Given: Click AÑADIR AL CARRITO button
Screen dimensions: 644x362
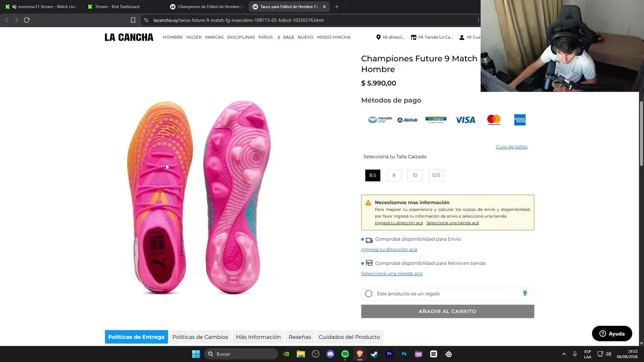Looking at the screenshot, I should pos(447,311).
